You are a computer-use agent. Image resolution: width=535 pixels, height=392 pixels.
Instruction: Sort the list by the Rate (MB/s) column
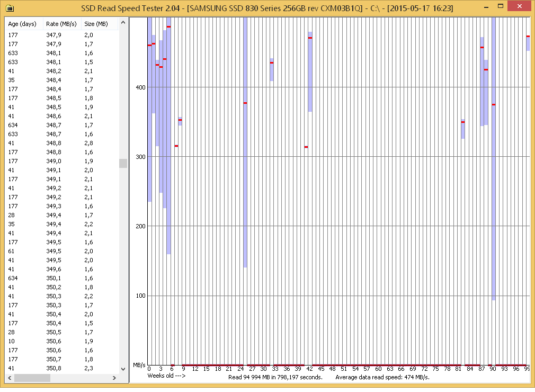tap(61, 24)
